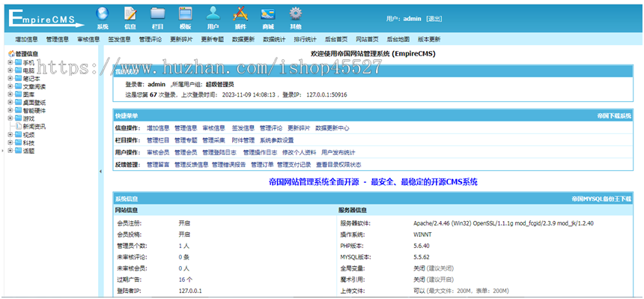Collapse the left sidebar with arrow handle

100,172
